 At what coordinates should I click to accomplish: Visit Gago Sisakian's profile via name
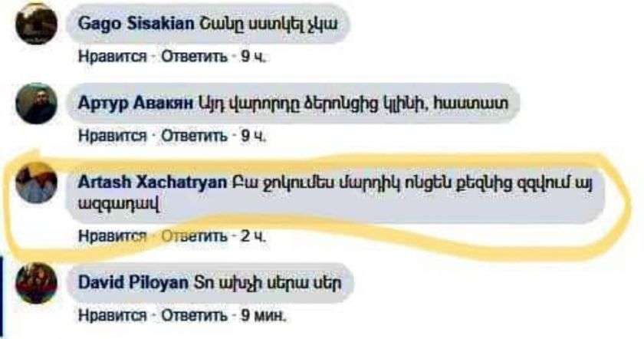136,24
